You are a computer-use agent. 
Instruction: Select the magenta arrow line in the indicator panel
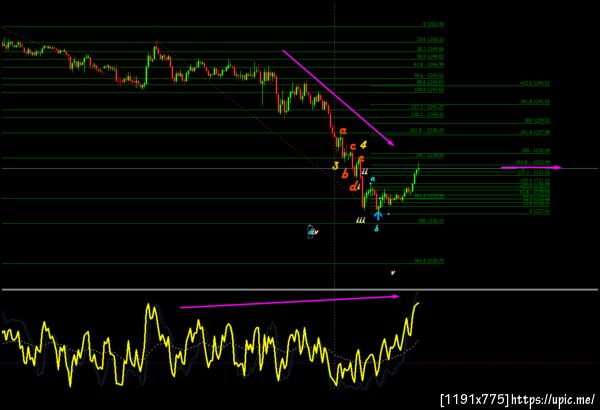(290, 302)
